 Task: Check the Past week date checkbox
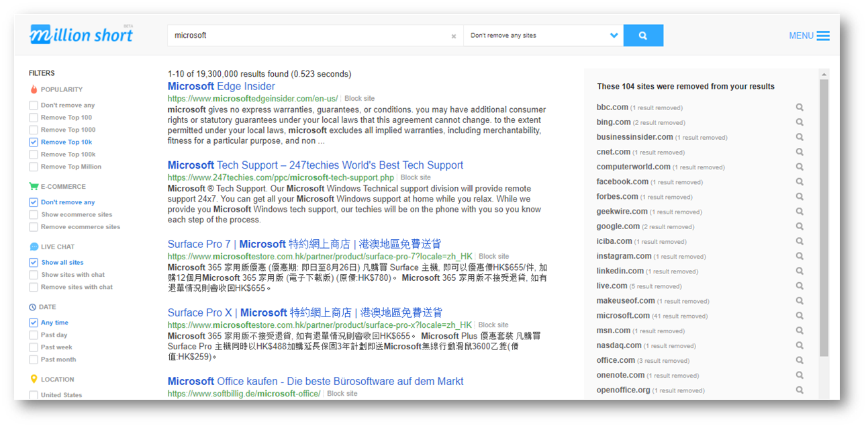click(x=34, y=347)
